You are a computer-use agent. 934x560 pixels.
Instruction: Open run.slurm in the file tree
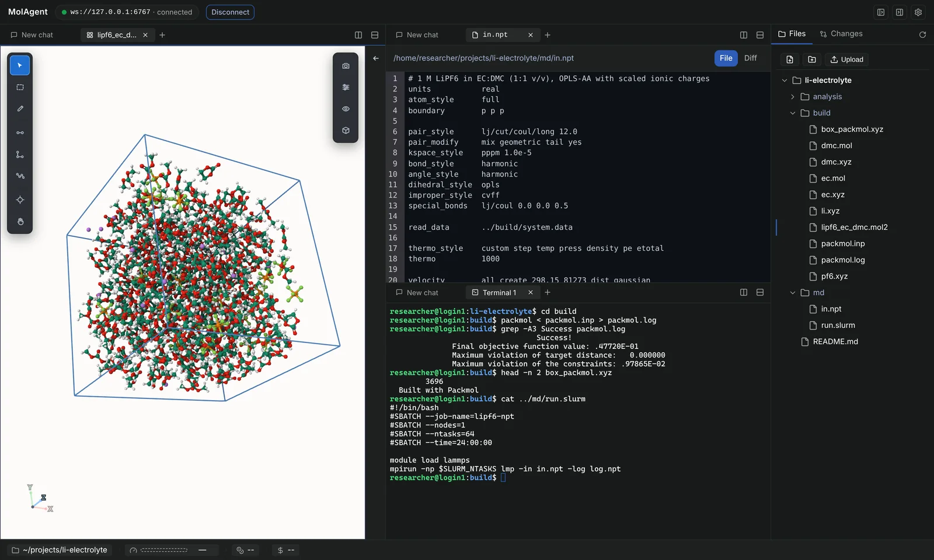(838, 325)
